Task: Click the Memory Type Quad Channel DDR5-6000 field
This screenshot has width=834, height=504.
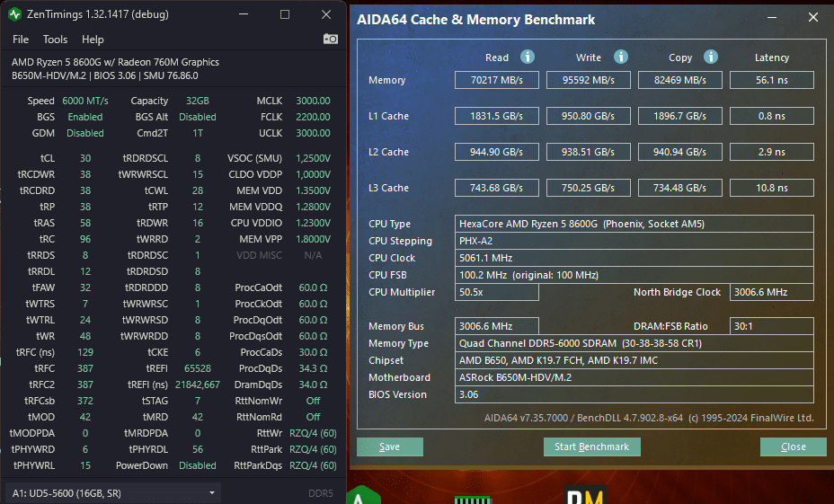Action: (x=634, y=343)
